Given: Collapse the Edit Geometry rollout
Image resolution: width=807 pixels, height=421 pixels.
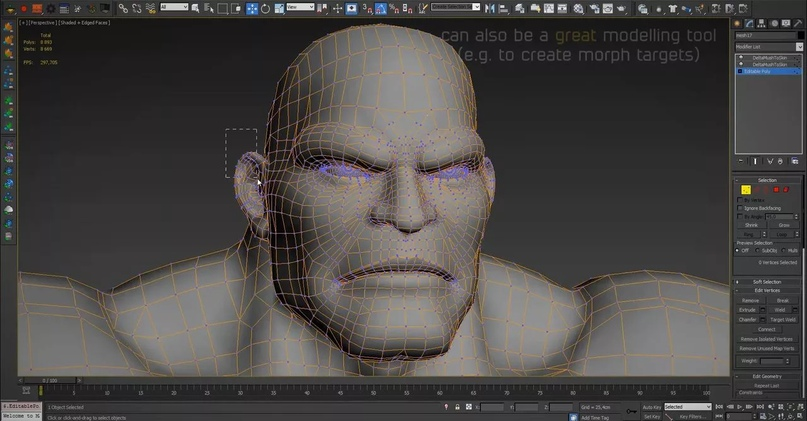Looking at the screenshot, I should click(x=767, y=376).
